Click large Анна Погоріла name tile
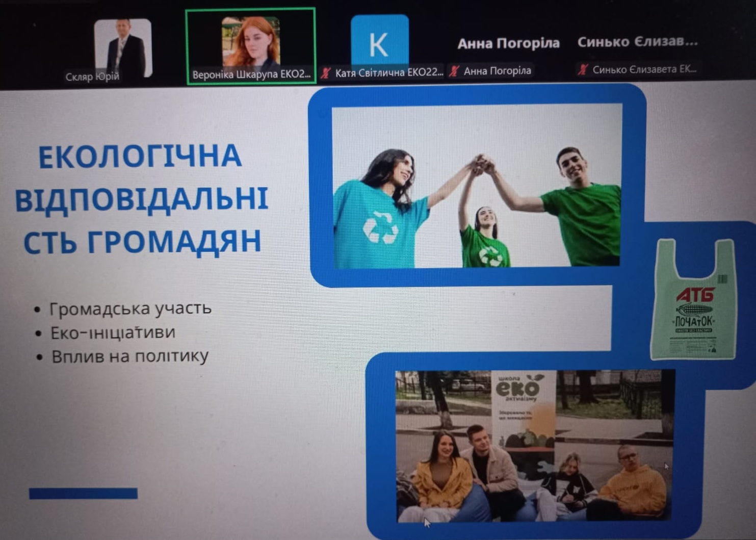 (x=508, y=44)
